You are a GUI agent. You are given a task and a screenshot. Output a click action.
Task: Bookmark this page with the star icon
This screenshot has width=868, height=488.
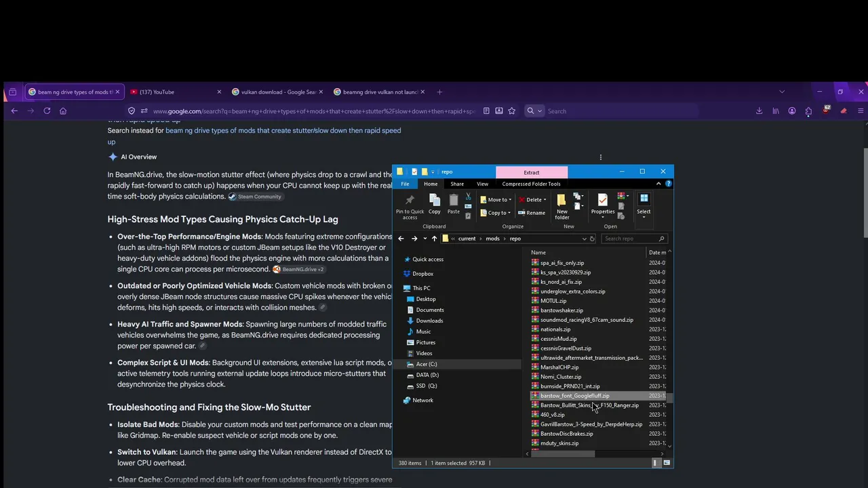point(512,111)
